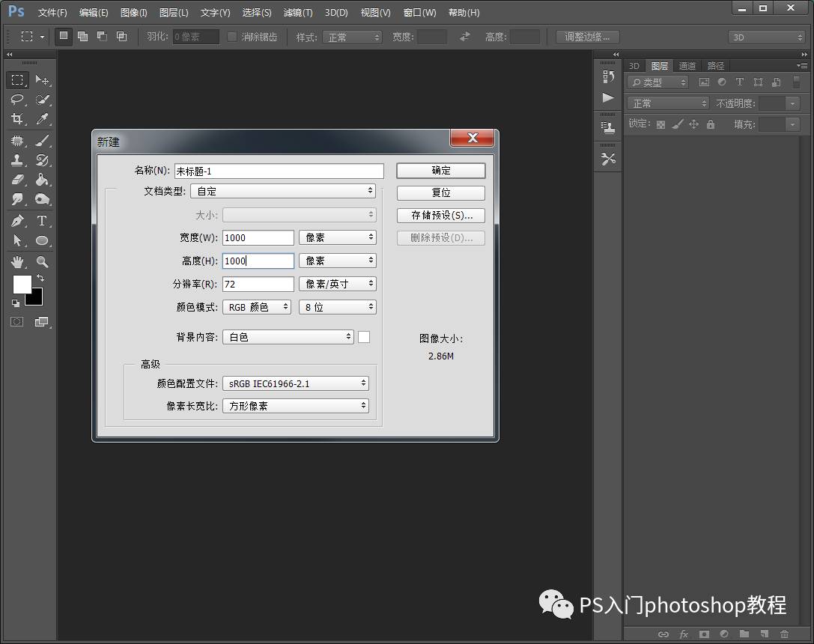Select the Paint Bucket tool
Image resolution: width=814 pixels, height=644 pixels.
pyautogui.click(x=42, y=180)
